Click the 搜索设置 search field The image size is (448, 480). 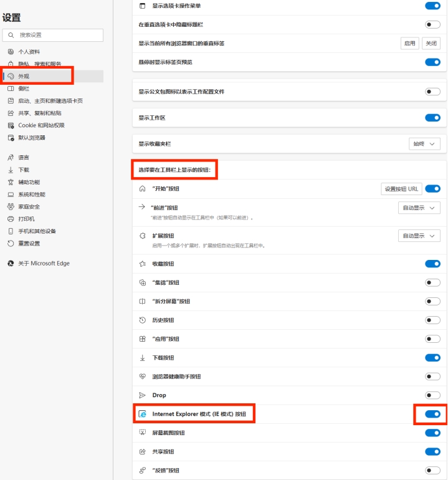(x=56, y=36)
